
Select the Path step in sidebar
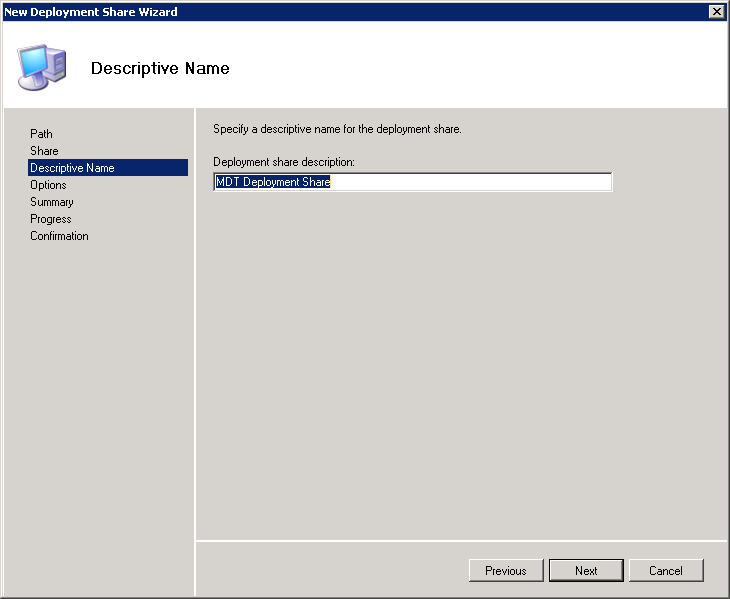click(41, 134)
